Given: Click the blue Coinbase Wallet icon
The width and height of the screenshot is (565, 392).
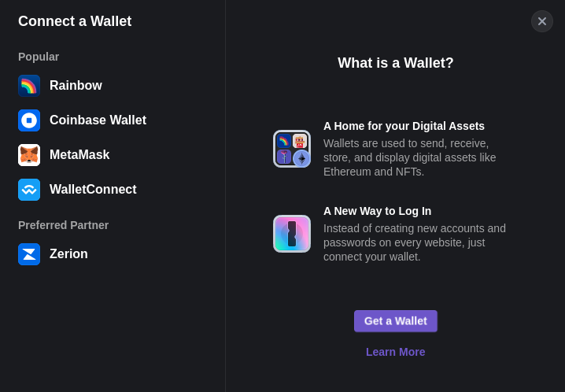Looking at the screenshot, I should tap(29, 120).
